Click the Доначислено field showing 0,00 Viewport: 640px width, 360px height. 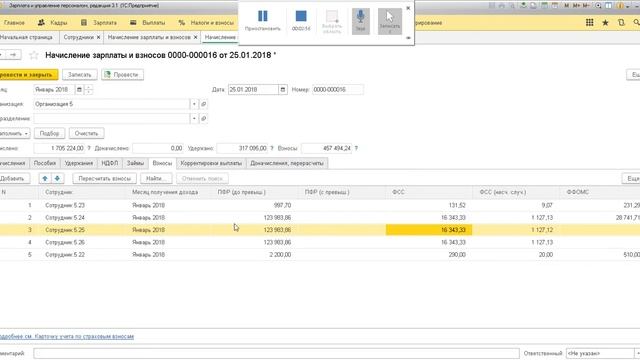point(158,149)
